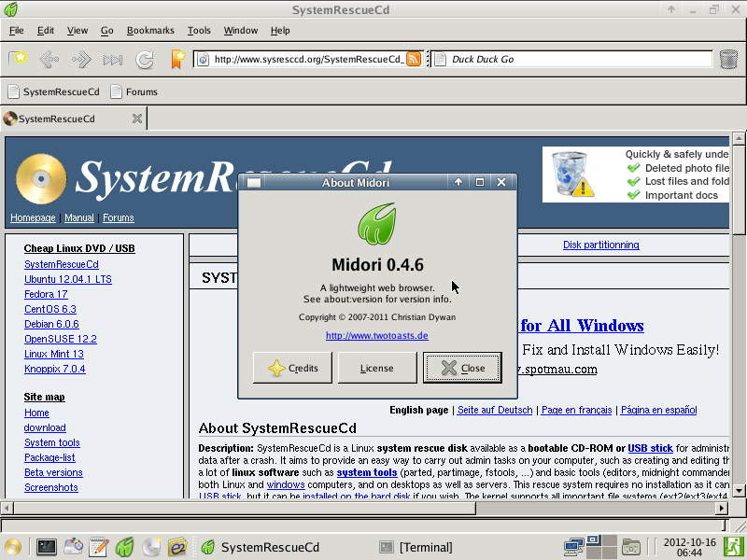
Task: Open a new tab with the star-page icon
Action: pos(18,59)
